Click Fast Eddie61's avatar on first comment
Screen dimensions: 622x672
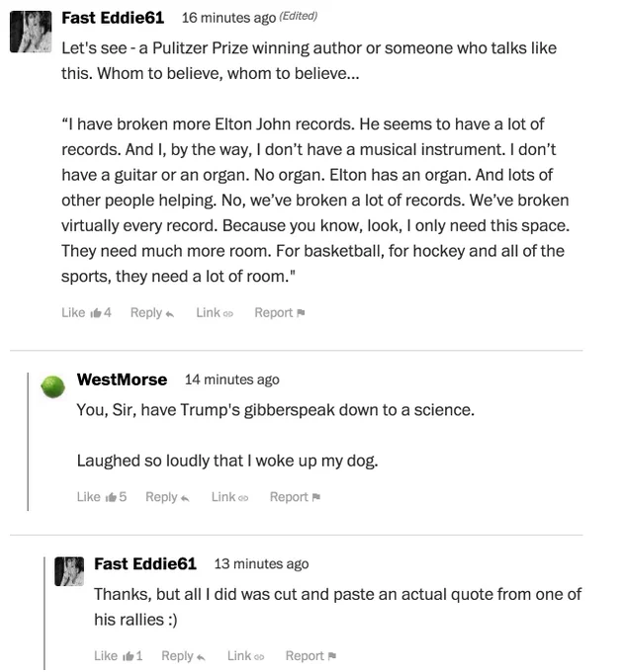31,32
